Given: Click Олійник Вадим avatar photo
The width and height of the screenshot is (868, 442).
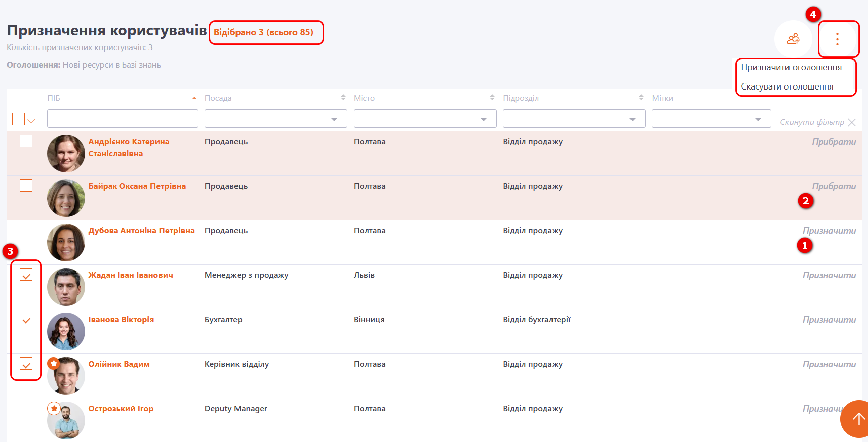Looking at the screenshot, I should pos(66,376).
